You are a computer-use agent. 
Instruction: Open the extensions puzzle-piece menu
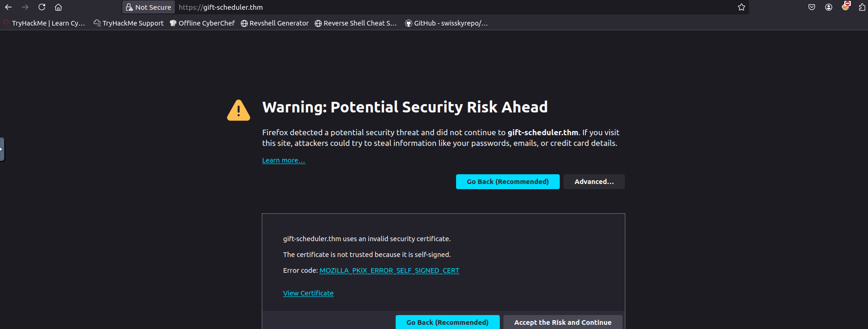862,7
